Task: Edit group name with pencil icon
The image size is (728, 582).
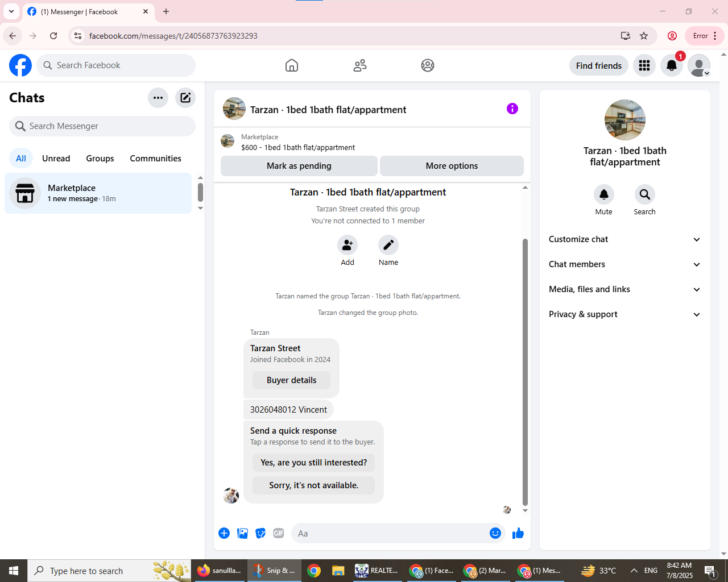Action: pos(388,245)
